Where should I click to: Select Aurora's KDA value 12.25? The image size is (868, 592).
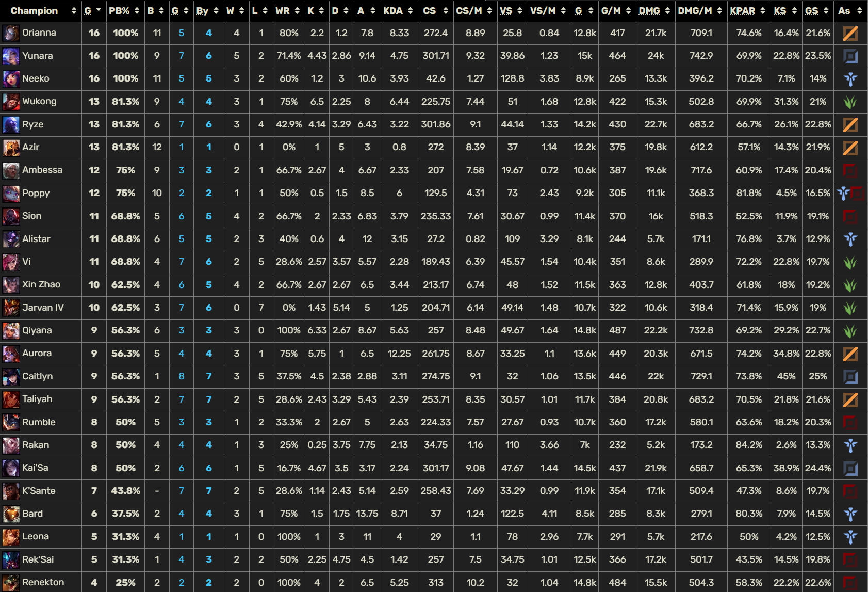click(x=399, y=354)
